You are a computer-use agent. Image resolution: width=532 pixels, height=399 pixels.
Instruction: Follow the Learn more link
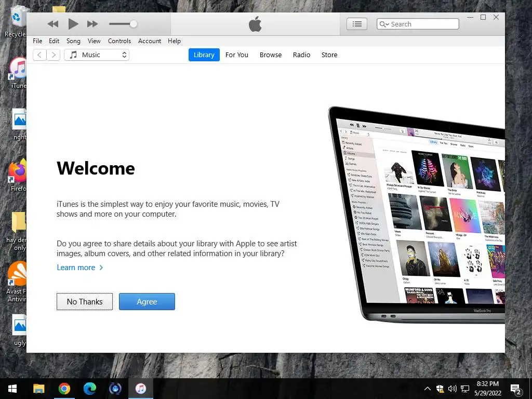[79, 268]
